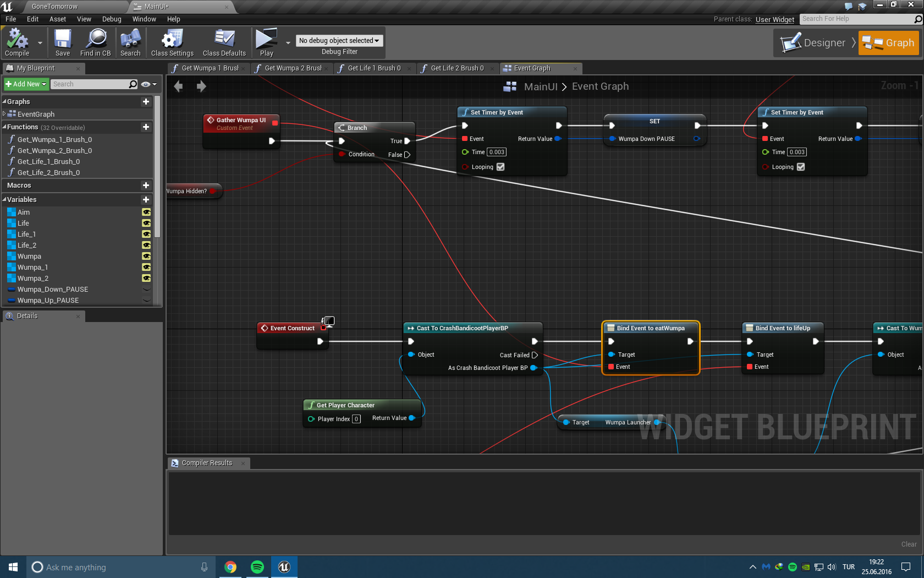Open the debug object selection dropdown
The height and width of the screenshot is (578, 924).
point(339,40)
